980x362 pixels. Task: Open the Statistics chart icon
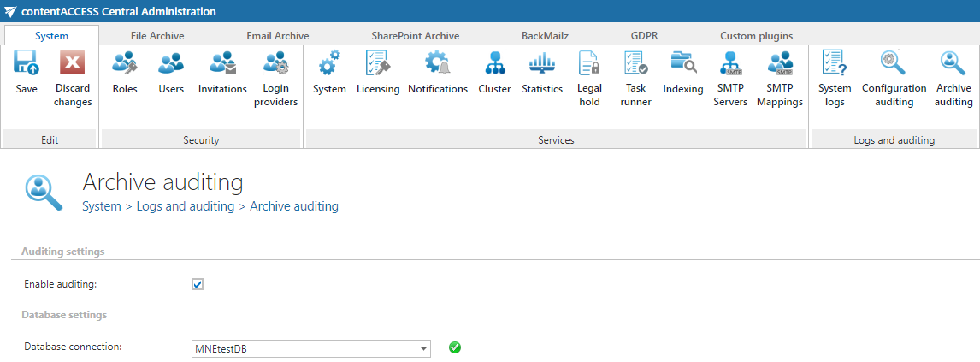point(542,64)
